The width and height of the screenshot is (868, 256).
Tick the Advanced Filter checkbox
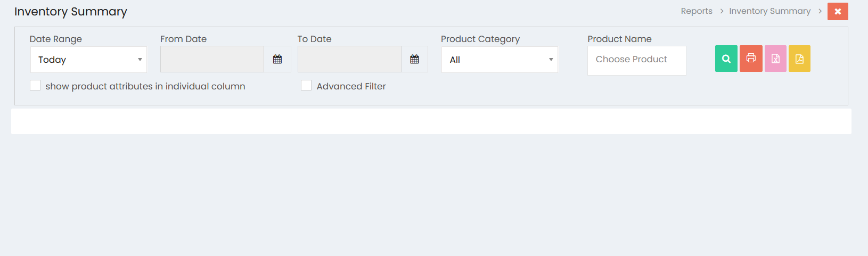306,85
